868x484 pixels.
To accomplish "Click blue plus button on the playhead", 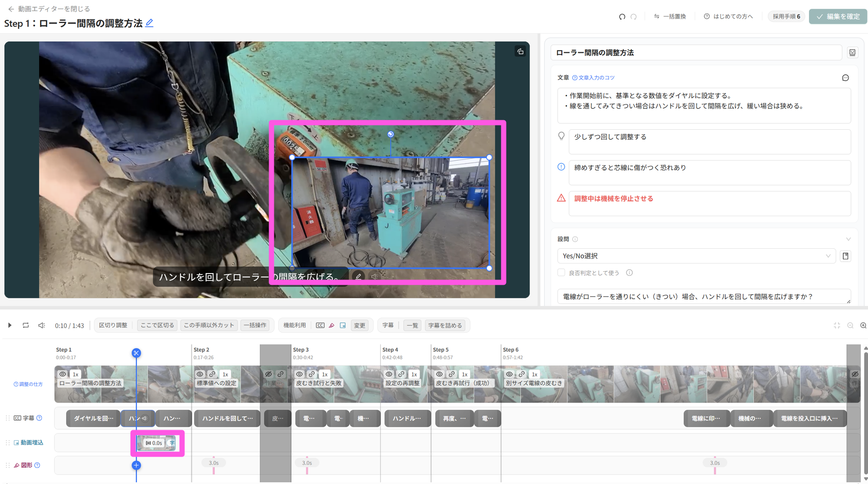I will pos(136,465).
